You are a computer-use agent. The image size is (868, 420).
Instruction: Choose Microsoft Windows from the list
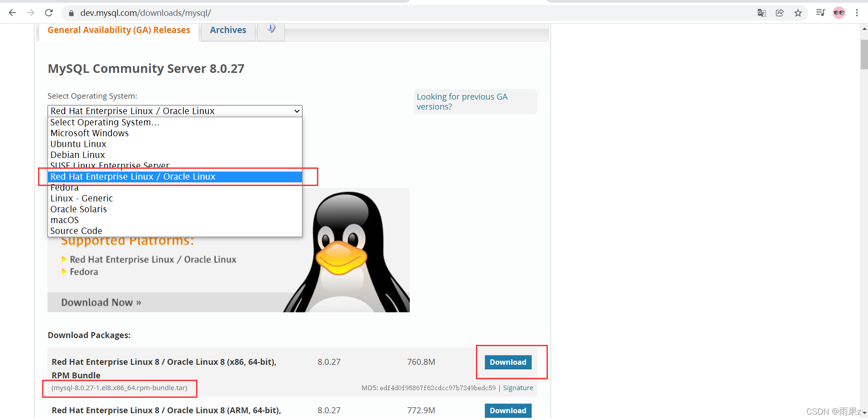click(x=175, y=133)
